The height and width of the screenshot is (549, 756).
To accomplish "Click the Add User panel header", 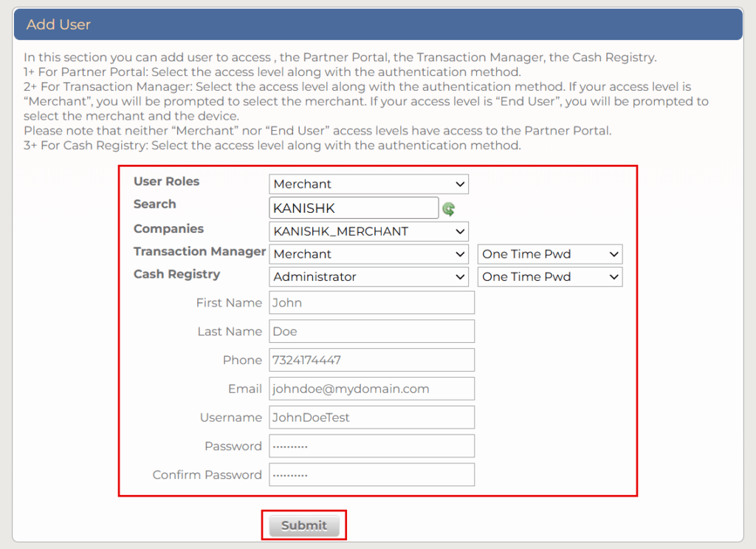I will coord(377,24).
